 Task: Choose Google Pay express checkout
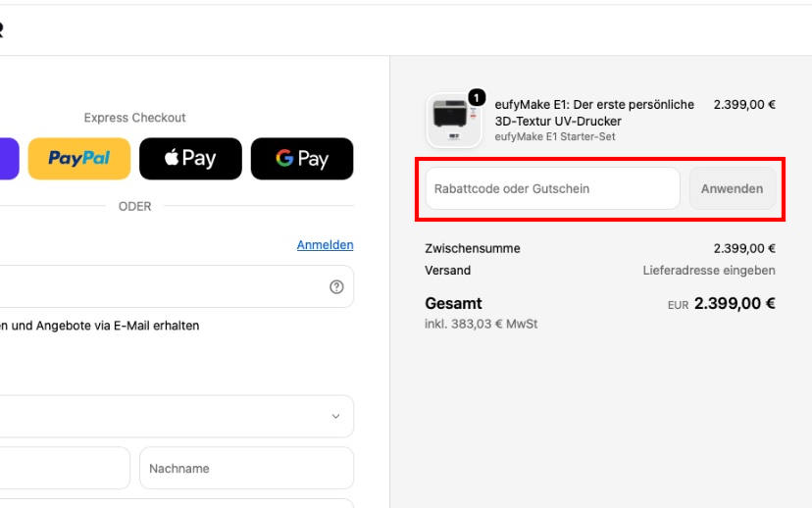pyautogui.click(x=302, y=159)
